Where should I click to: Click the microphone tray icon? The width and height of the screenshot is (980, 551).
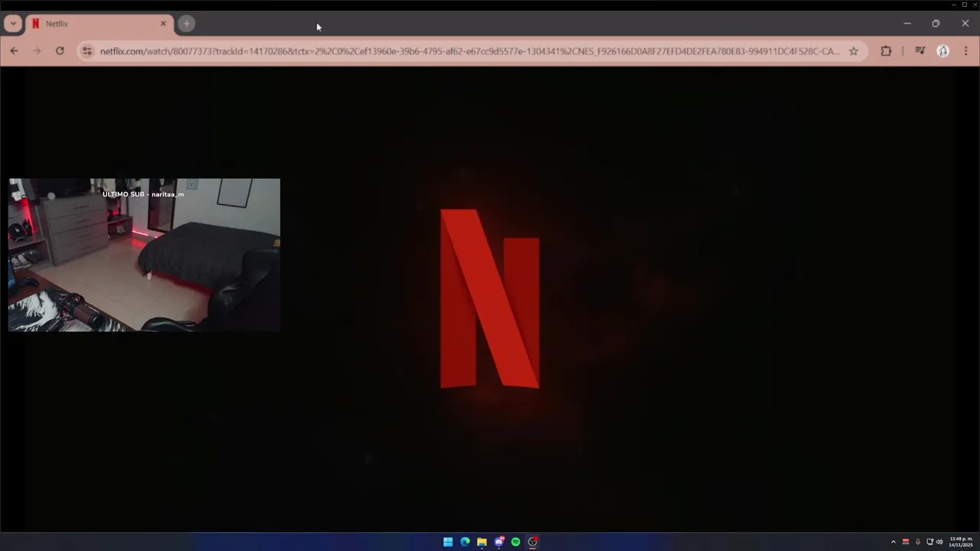(918, 542)
